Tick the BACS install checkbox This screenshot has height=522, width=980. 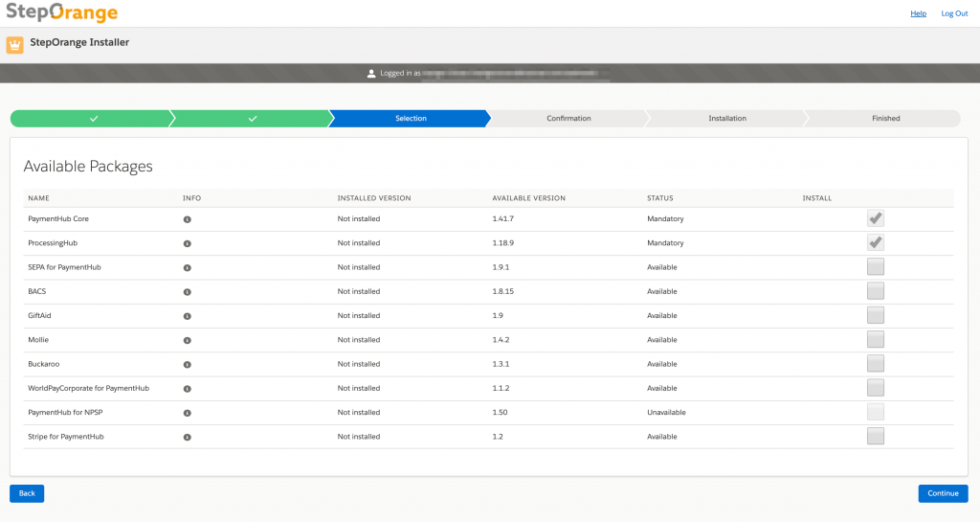click(x=875, y=291)
